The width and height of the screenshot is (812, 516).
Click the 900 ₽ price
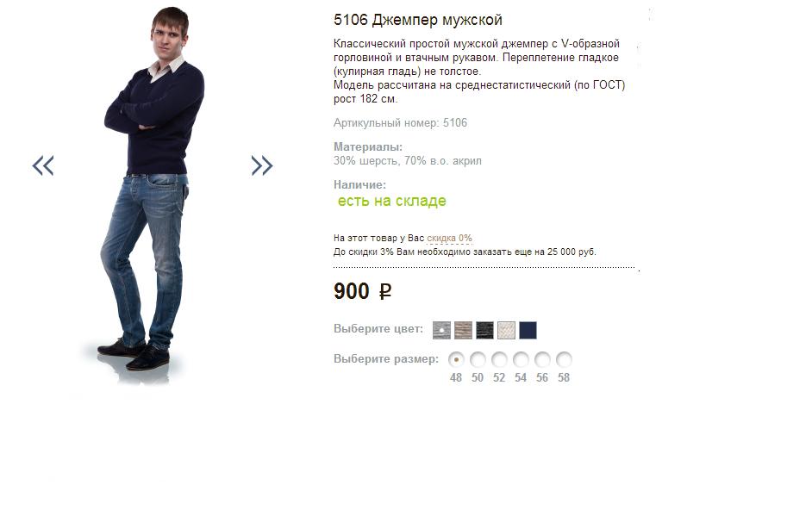[x=363, y=291]
